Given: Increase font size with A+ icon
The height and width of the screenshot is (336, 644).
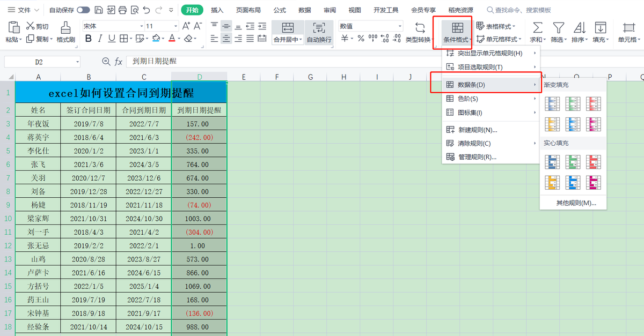Looking at the screenshot, I should tap(186, 26).
